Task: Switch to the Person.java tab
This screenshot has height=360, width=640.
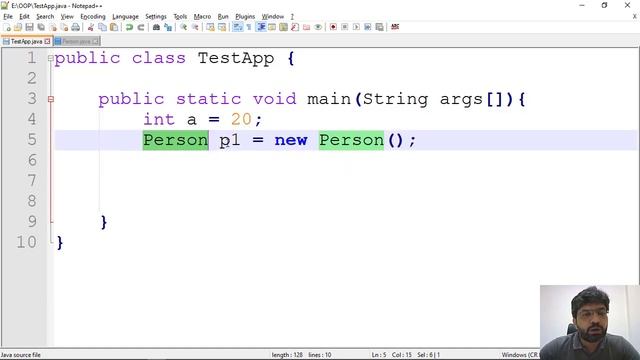Action: (x=76, y=42)
